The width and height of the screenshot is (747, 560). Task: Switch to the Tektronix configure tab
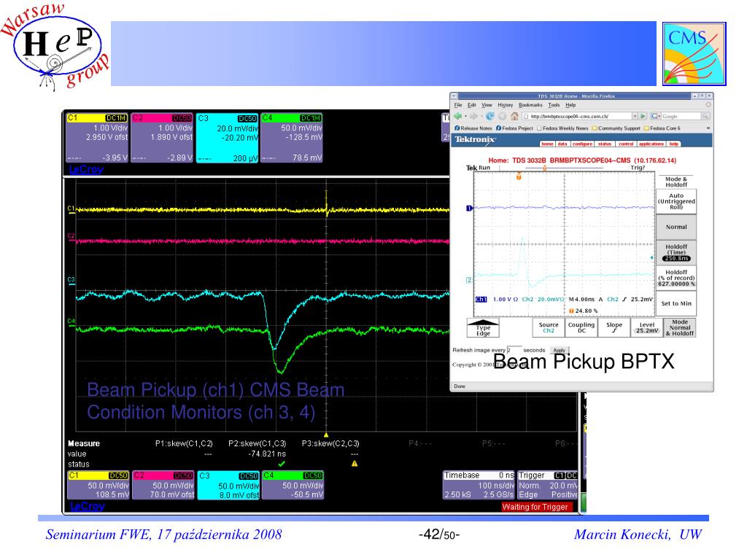click(582, 144)
